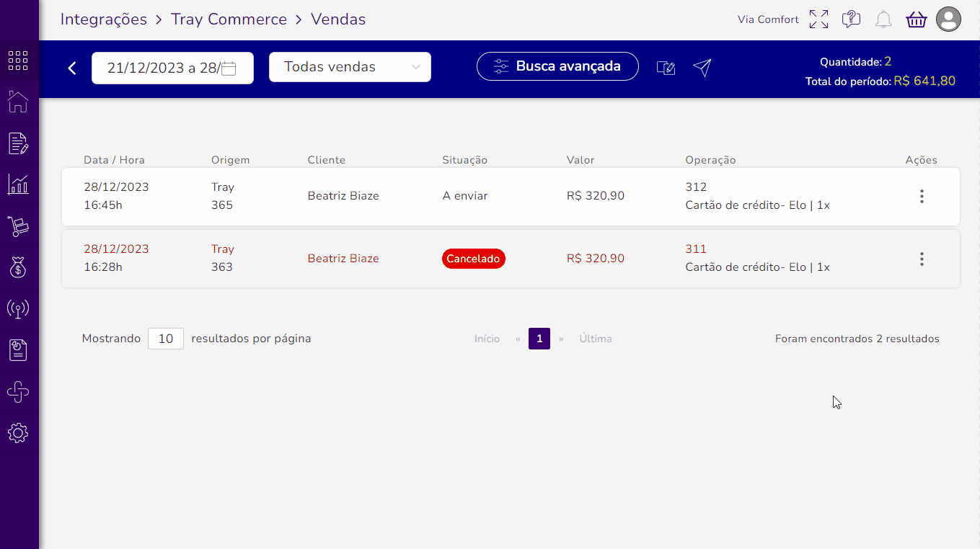Click the Situação column header
The height and width of the screenshot is (549, 980).
tap(464, 160)
